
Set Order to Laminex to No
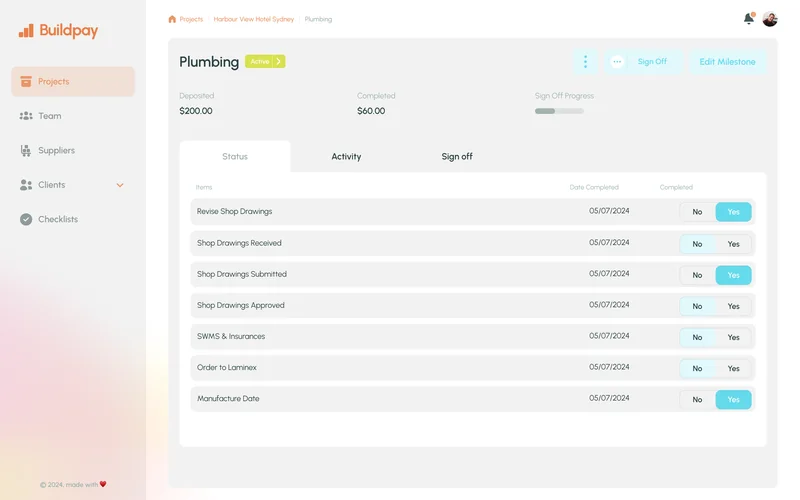[697, 368]
